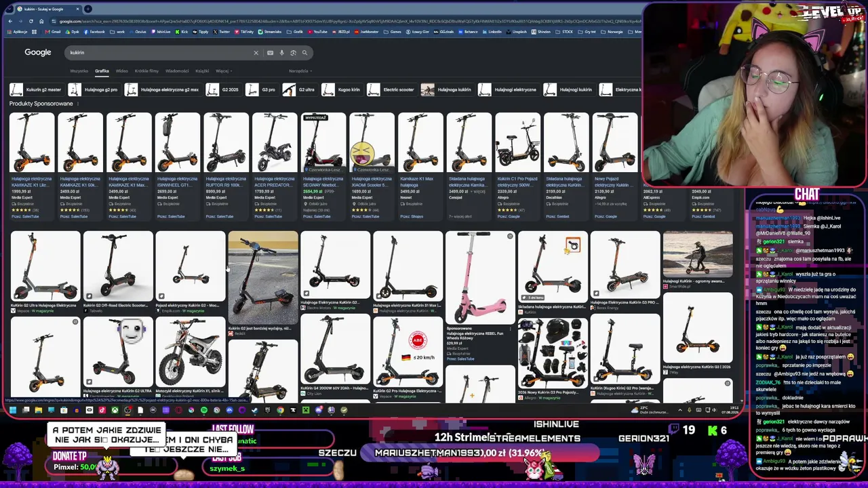Filter images by 'Kukurin g2 master' chip
The image size is (868, 488).
pos(36,89)
